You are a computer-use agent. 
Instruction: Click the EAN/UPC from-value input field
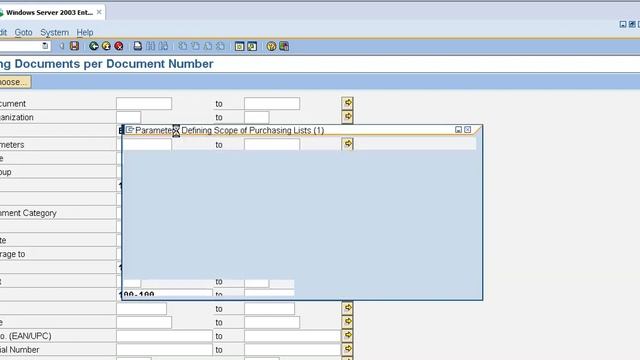[164, 336]
